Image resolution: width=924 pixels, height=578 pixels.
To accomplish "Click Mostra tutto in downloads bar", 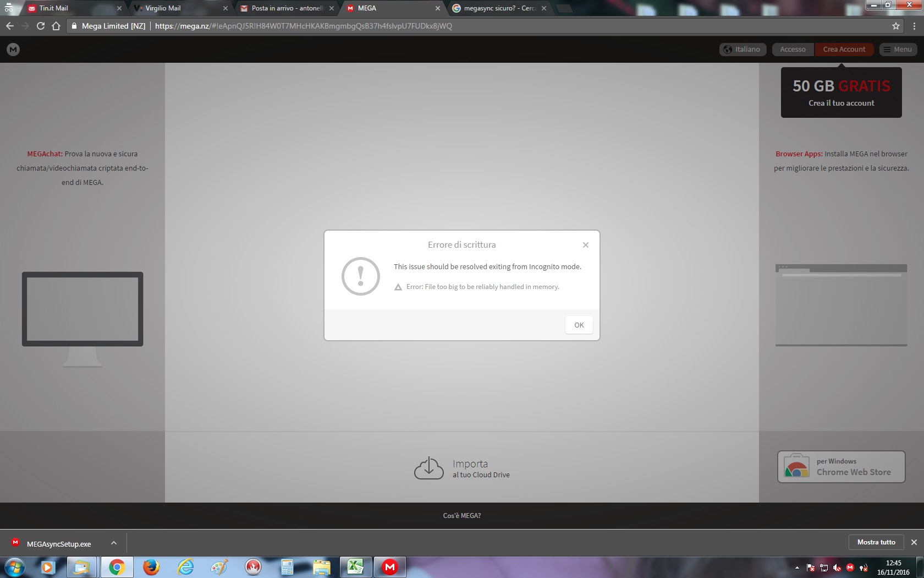I will (x=876, y=542).
